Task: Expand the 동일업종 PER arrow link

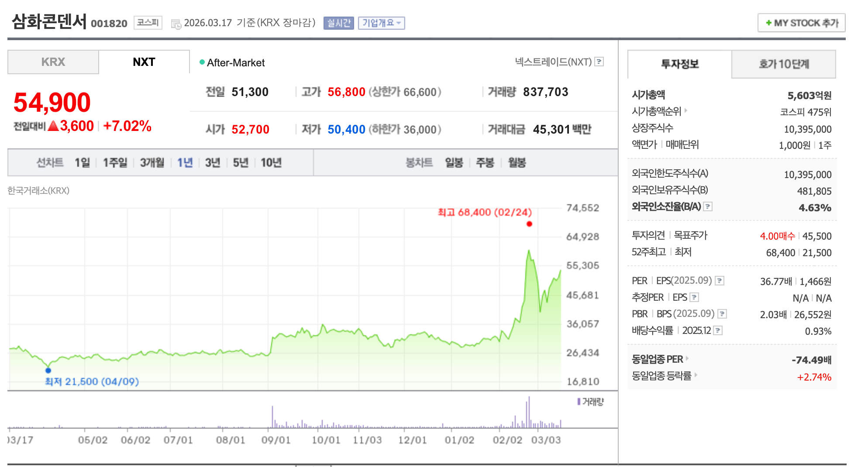Action: click(x=687, y=359)
